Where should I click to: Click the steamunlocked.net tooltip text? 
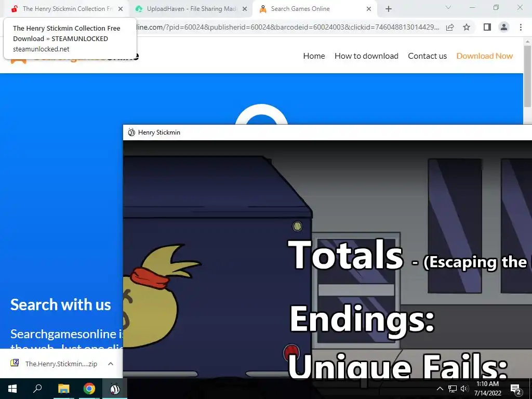41,49
